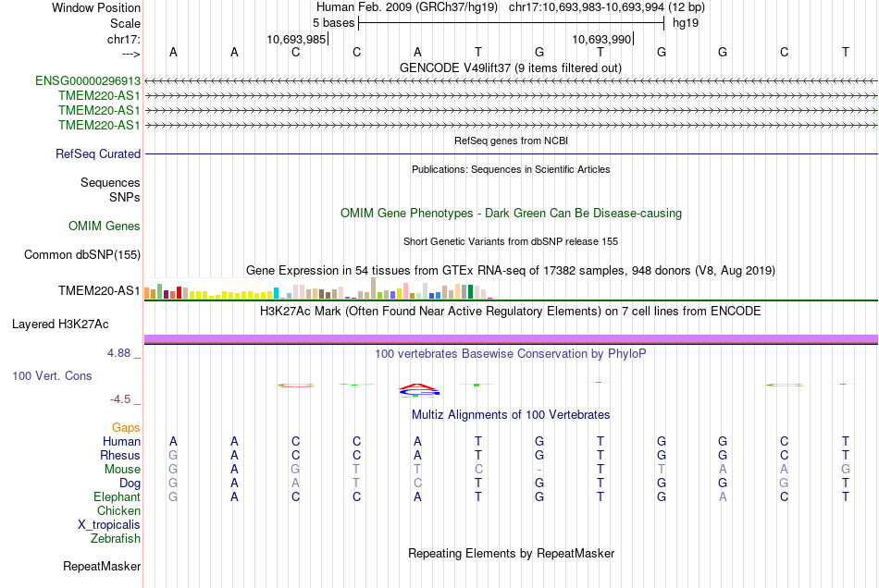
Task: Click the cyan bar in GTEx chart
Action: click(276, 293)
